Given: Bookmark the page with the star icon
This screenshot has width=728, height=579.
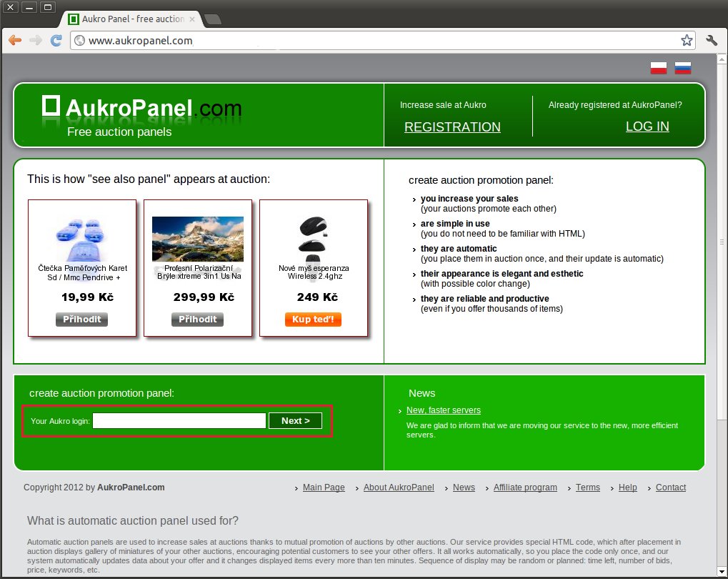Looking at the screenshot, I should [x=687, y=41].
